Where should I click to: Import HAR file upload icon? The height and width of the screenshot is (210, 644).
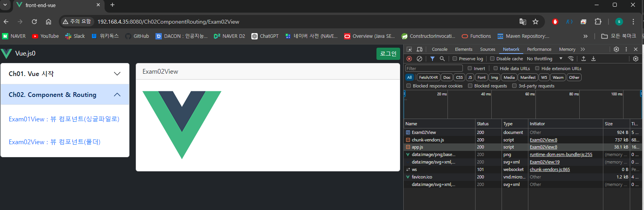pos(584,59)
